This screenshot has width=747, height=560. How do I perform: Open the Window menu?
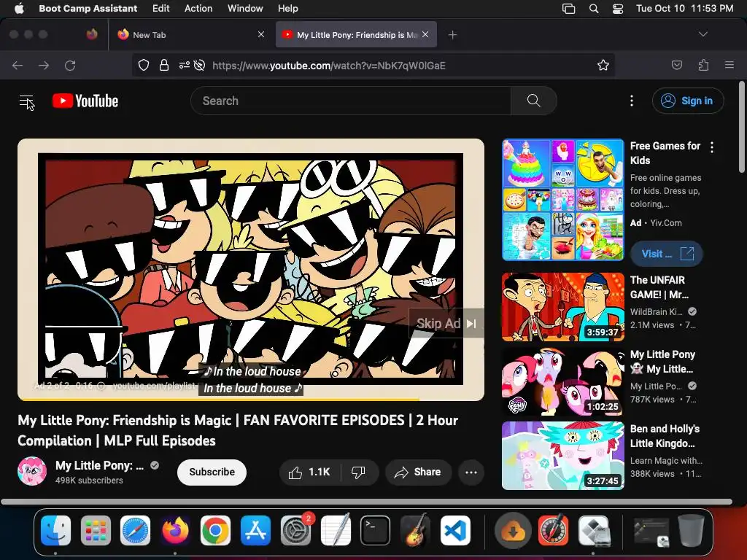click(x=245, y=9)
